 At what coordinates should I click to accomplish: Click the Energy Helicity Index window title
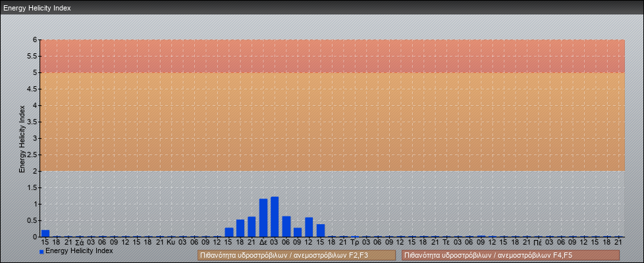37,8
